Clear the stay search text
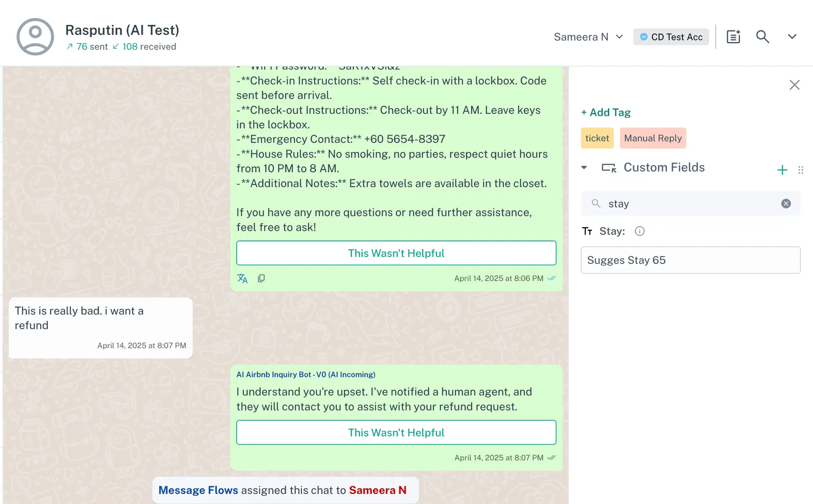813x504 pixels. pyautogui.click(x=786, y=204)
